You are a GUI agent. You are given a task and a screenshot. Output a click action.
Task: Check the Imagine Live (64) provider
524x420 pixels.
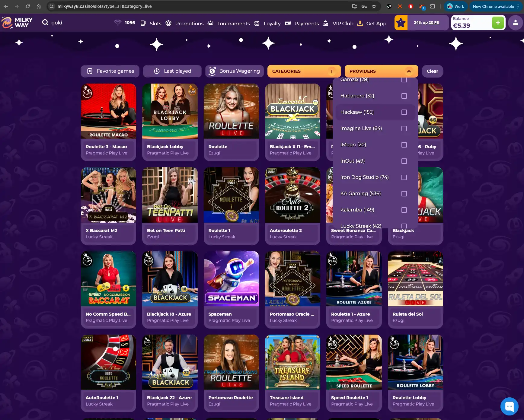(404, 129)
